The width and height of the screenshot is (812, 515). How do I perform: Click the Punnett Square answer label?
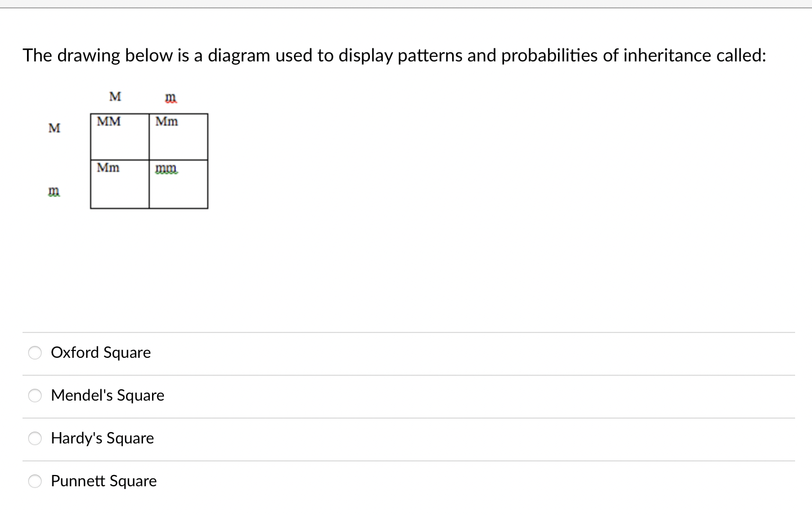(x=104, y=481)
